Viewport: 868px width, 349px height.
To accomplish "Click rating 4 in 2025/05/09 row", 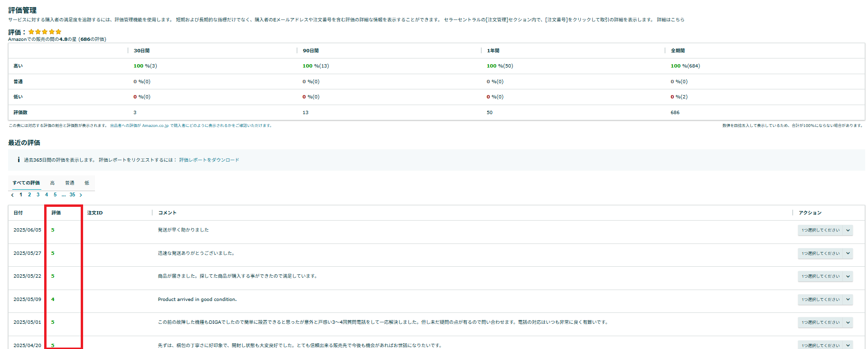I will (53, 300).
